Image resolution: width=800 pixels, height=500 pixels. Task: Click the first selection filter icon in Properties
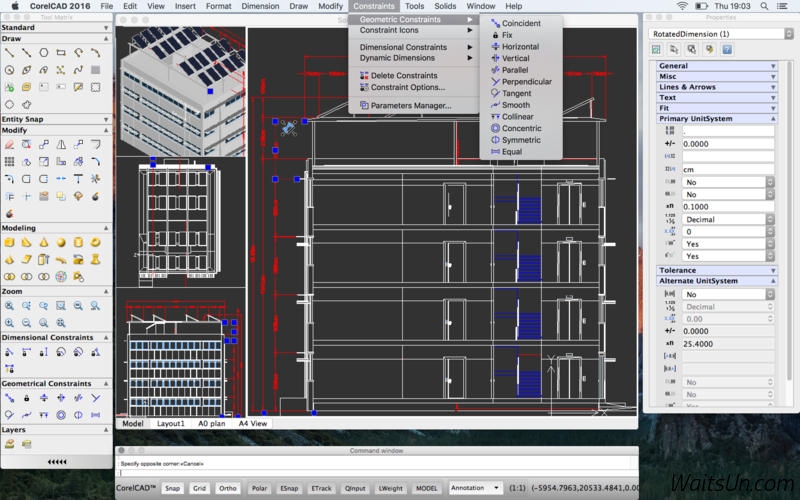(656, 49)
